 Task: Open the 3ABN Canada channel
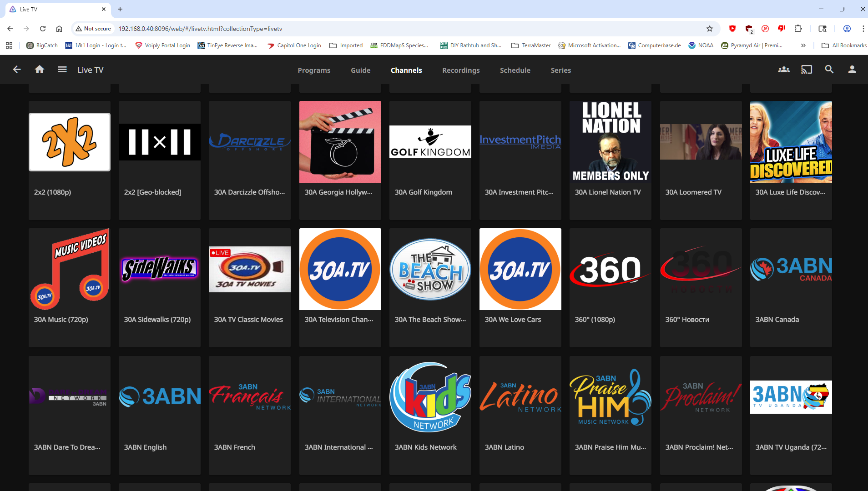pos(791,287)
